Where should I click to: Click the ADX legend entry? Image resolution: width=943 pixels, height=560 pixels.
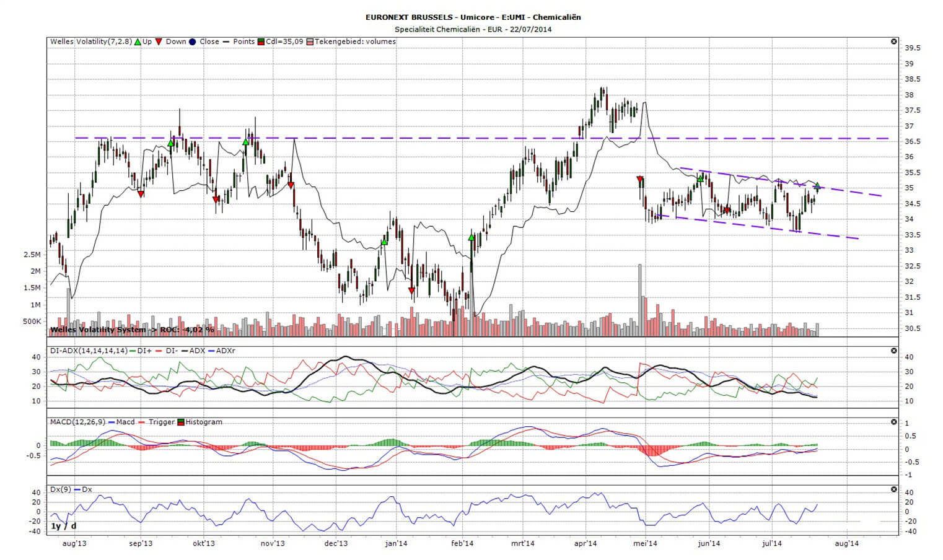coord(192,351)
